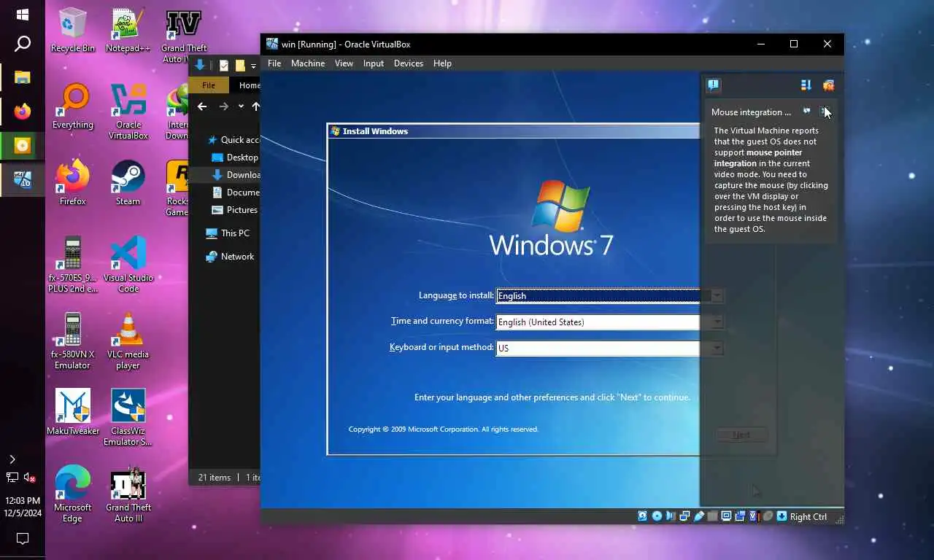Open the Action Center notifications icon
Image resolution: width=934 pixels, height=560 pixels.
pyautogui.click(x=23, y=539)
